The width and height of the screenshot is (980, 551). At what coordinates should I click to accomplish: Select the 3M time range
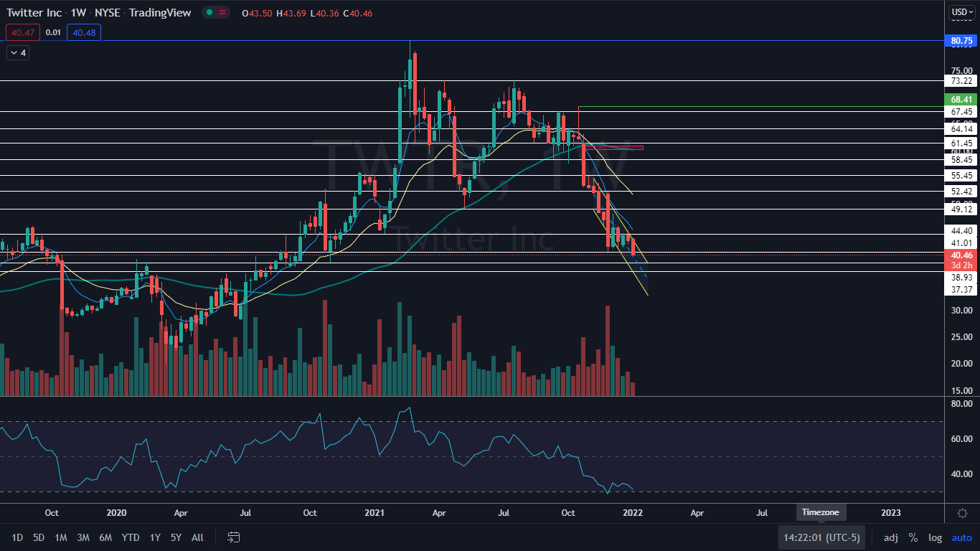(83, 537)
